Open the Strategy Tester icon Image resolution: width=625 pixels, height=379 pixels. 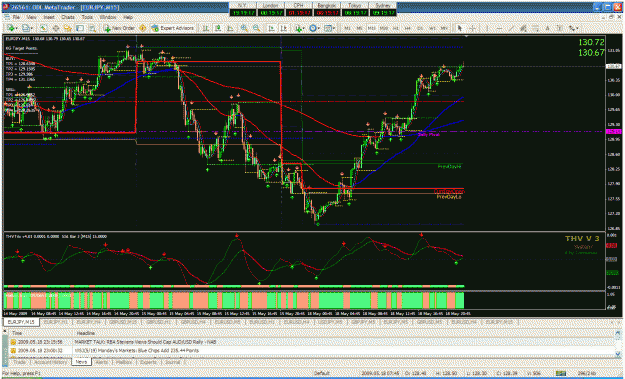point(92,28)
